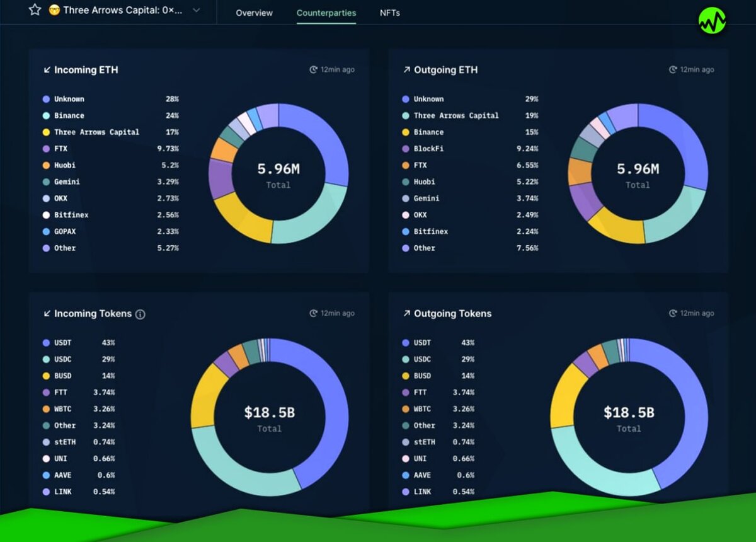This screenshot has height=542, width=756.
Task: Select Other in Outgoing Tokens list
Action: click(x=438, y=425)
